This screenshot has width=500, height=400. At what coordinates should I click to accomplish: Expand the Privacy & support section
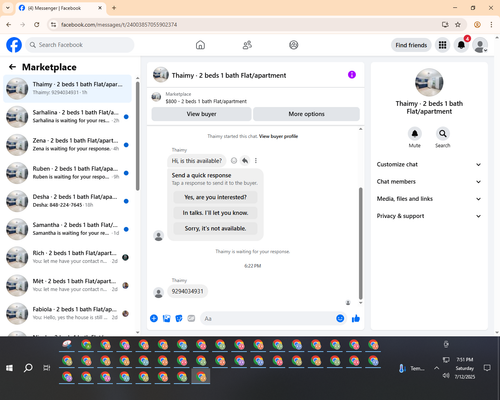pyautogui.click(x=429, y=216)
